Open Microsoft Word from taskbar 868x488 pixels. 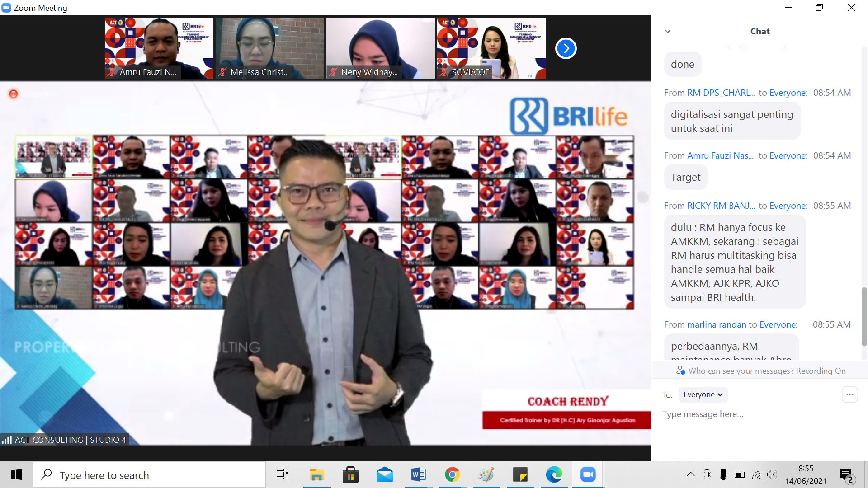(418, 474)
